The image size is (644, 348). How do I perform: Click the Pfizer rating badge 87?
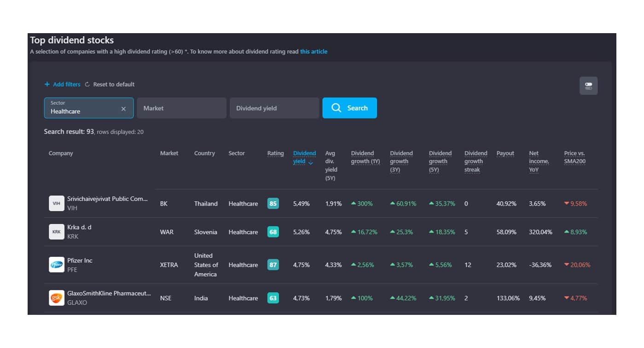coord(273,265)
